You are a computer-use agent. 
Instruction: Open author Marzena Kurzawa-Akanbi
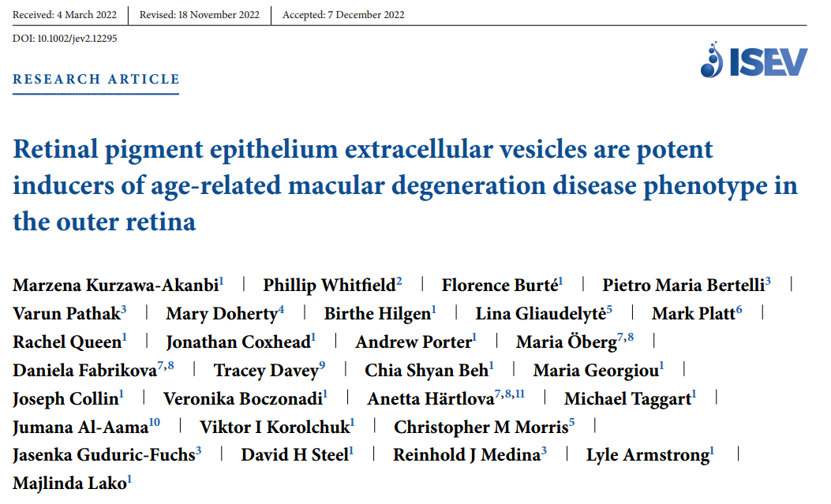click(x=115, y=286)
